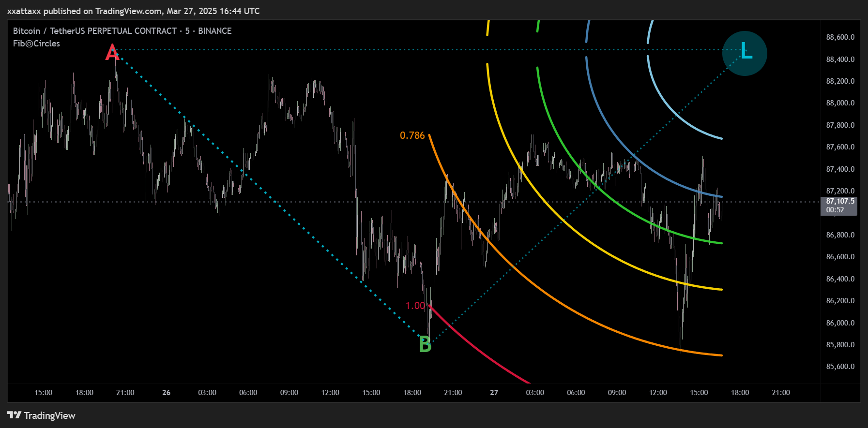868x428 pixels.
Task: Click the 09:00 label before date 27
Action: [x=289, y=393]
